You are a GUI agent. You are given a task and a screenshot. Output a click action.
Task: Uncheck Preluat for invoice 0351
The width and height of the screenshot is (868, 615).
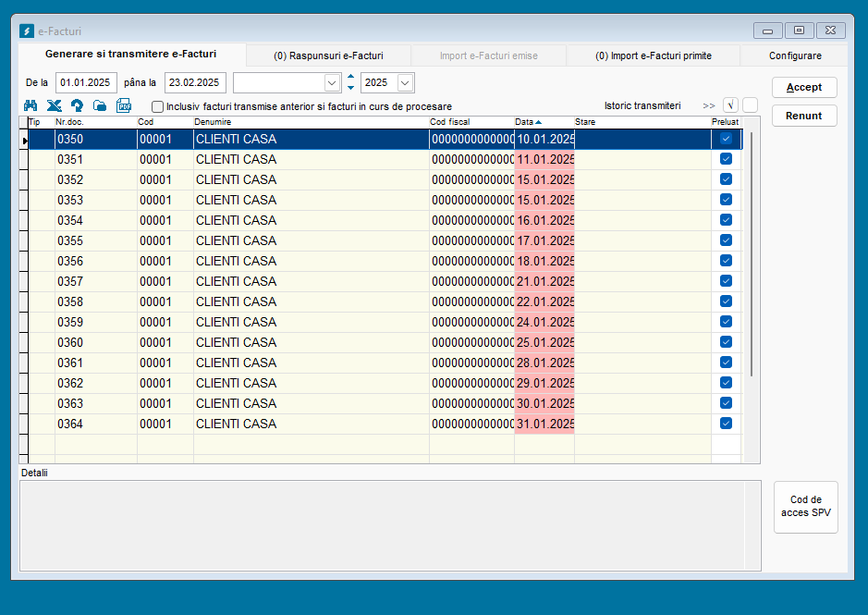[x=726, y=159]
